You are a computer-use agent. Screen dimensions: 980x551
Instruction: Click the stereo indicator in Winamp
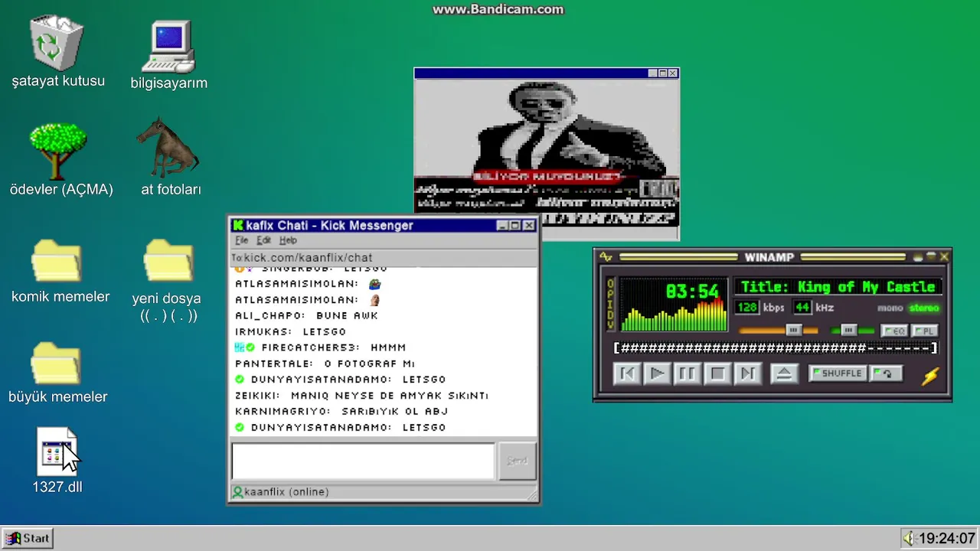(x=924, y=308)
